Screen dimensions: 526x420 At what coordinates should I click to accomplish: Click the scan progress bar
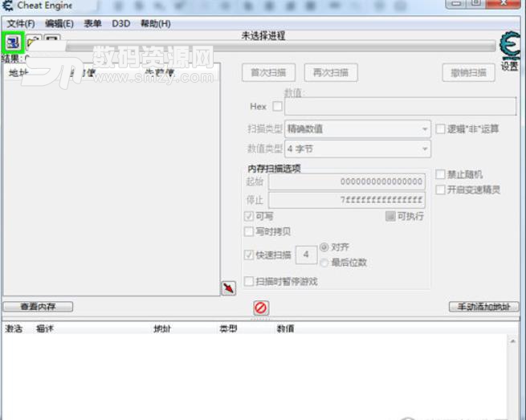point(281,47)
